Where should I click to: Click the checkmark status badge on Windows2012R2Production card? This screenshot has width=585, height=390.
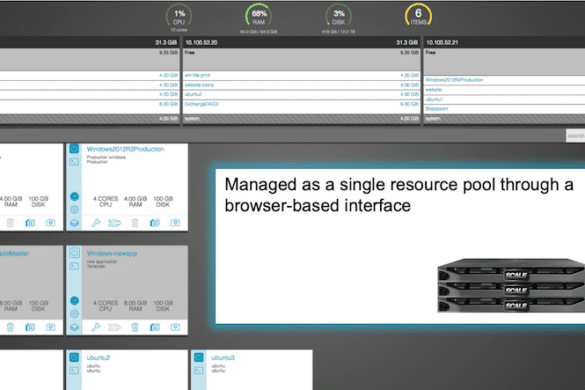74,196
